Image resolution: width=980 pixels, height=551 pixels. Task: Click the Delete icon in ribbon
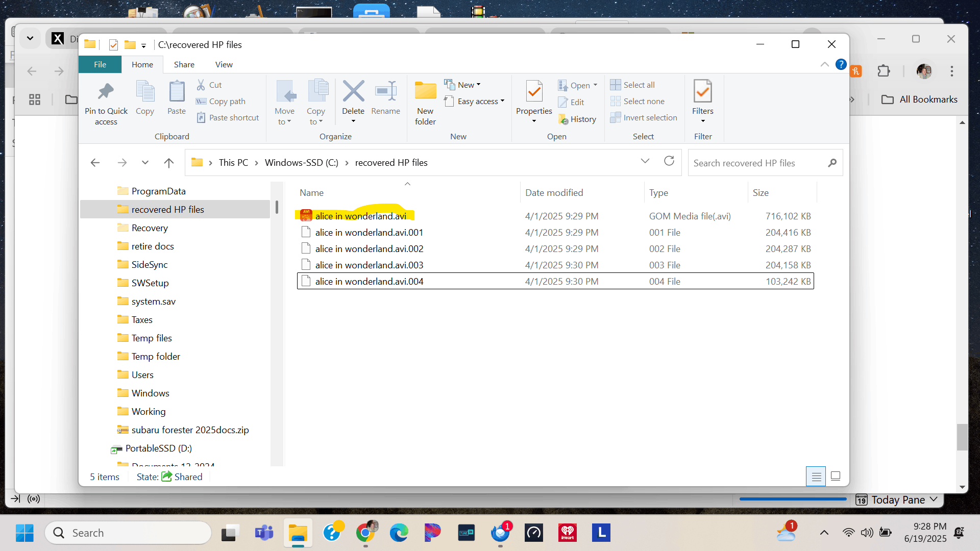353,92
